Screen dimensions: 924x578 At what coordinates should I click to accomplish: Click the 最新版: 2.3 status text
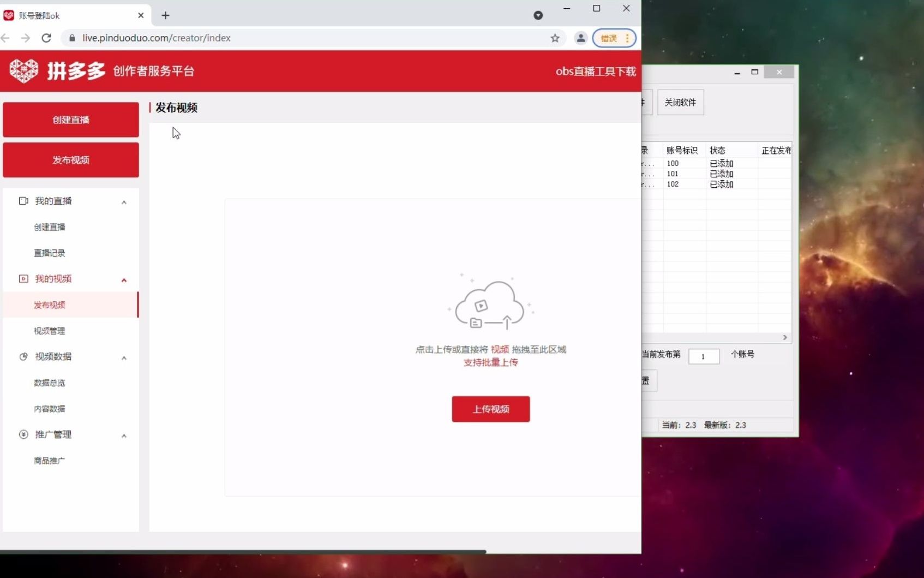coord(725,425)
